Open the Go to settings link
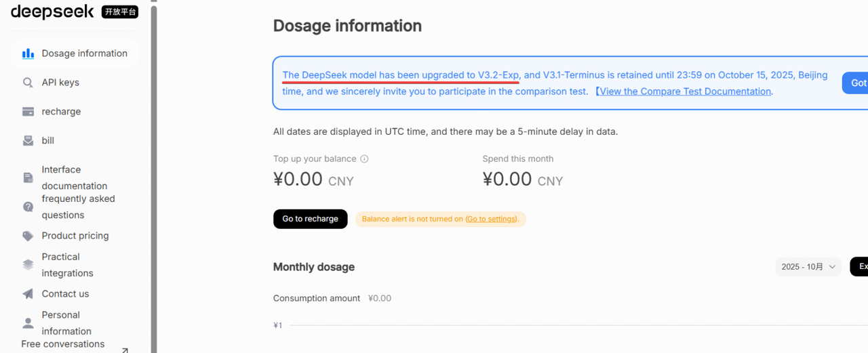The width and height of the screenshot is (868, 353). (492, 219)
